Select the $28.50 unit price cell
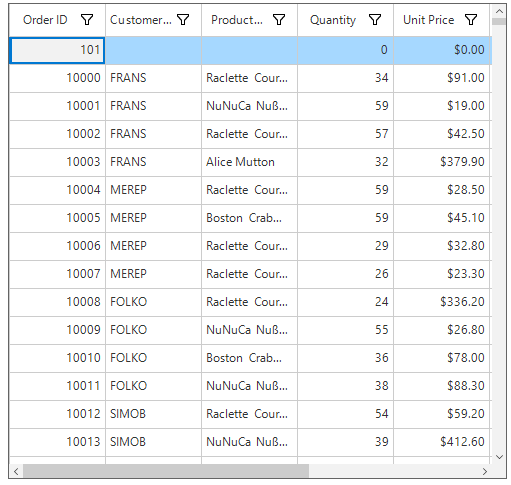Screen dimensions: 511x485 [x=441, y=190]
